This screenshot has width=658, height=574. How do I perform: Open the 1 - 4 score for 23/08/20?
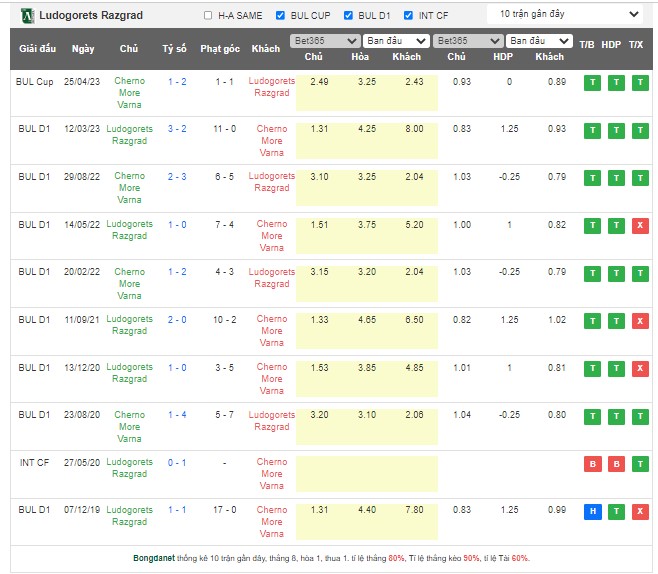pos(177,415)
